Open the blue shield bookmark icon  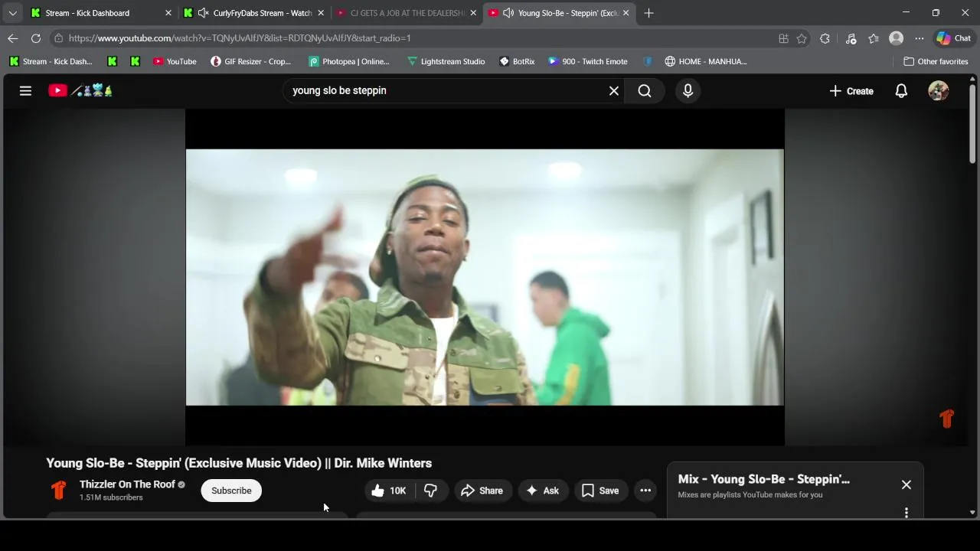(647, 61)
